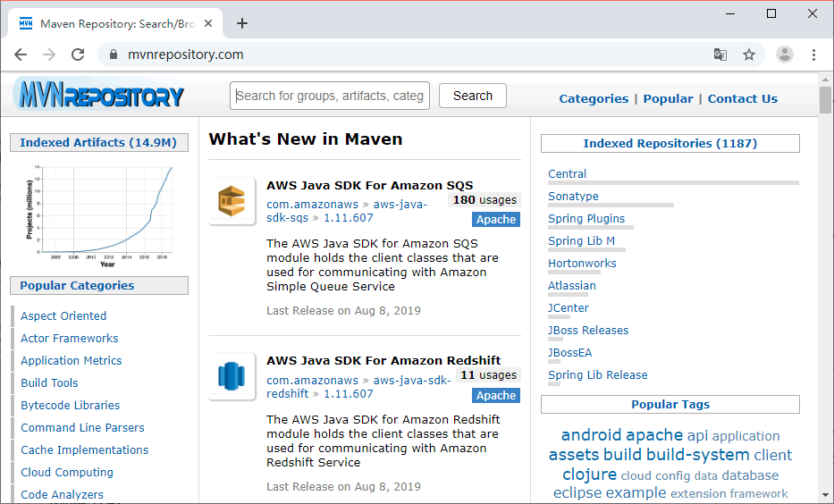Image resolution: width=834 pixels, height=504 pixels.
Task: Open the Build Tools category
Action: (x=49, y=382)
